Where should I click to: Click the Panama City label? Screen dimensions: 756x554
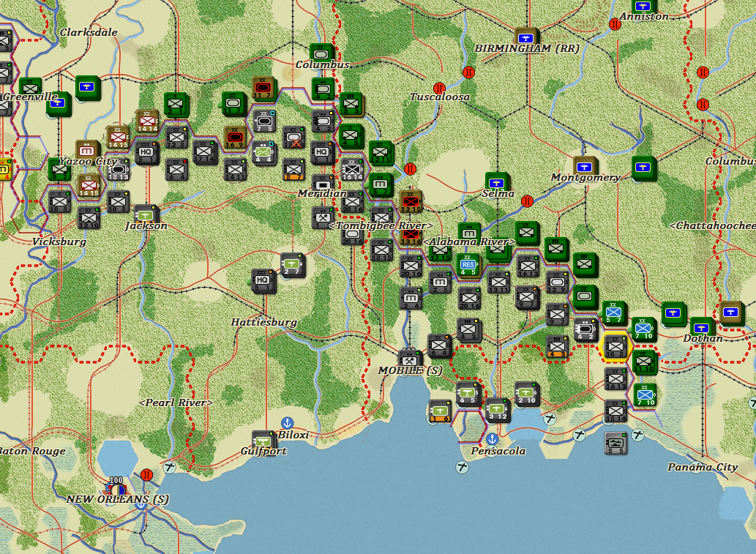click(x=703, y=467)
